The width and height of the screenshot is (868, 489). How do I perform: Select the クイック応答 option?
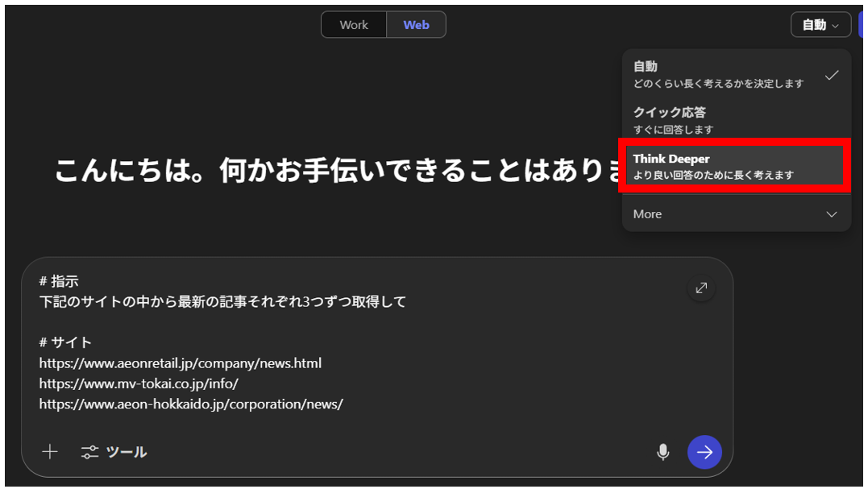tap(737, 121)
